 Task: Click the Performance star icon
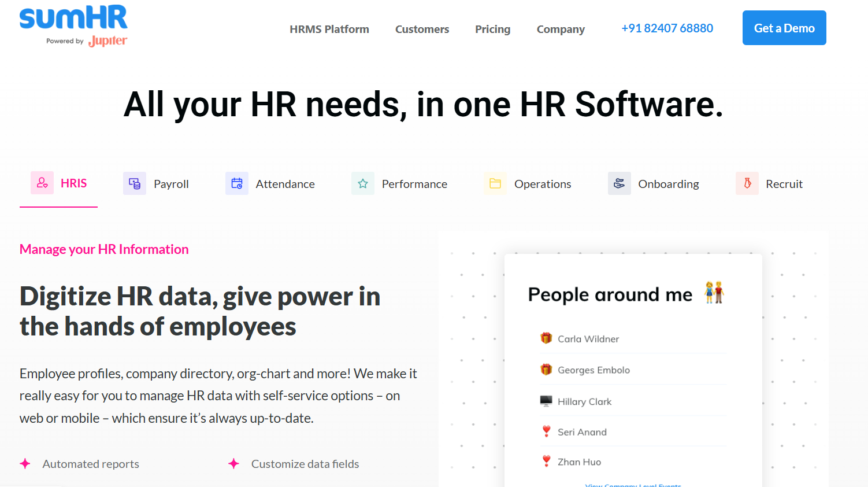pyautogui.click(x=363, y=183)
